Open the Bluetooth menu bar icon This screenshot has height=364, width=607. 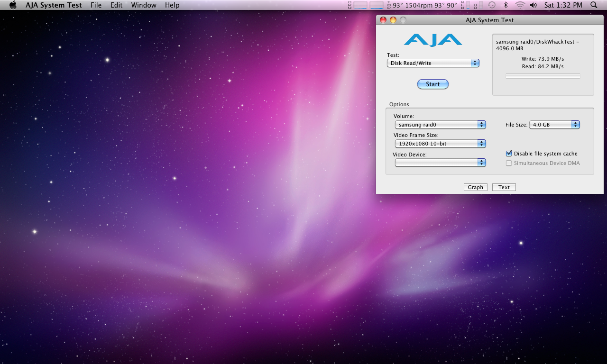[x=506, y=5]
